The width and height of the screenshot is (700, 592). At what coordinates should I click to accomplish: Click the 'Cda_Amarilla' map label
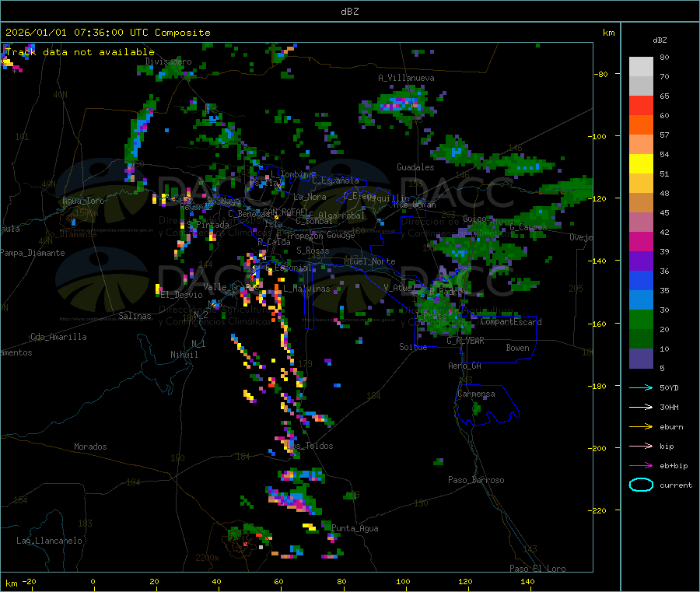point(58,337)
